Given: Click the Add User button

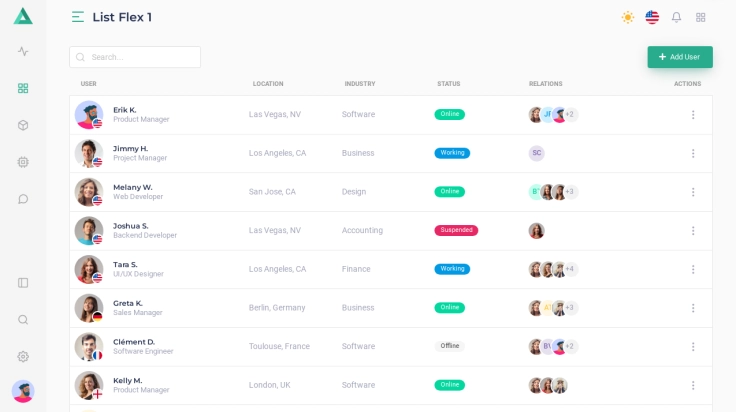Looking at the screenshot, I should pos(680,57).
